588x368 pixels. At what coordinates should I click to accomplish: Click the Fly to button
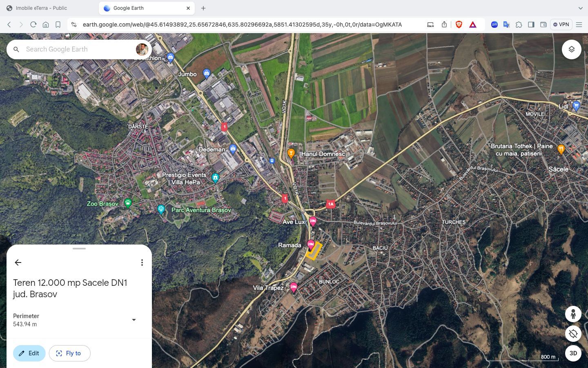click(x=69, y=353)
